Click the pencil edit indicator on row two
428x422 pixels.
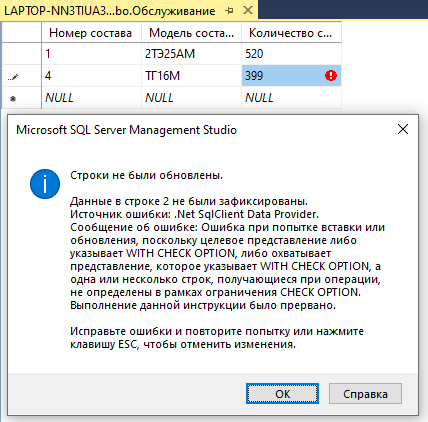(x=13, y=77)
